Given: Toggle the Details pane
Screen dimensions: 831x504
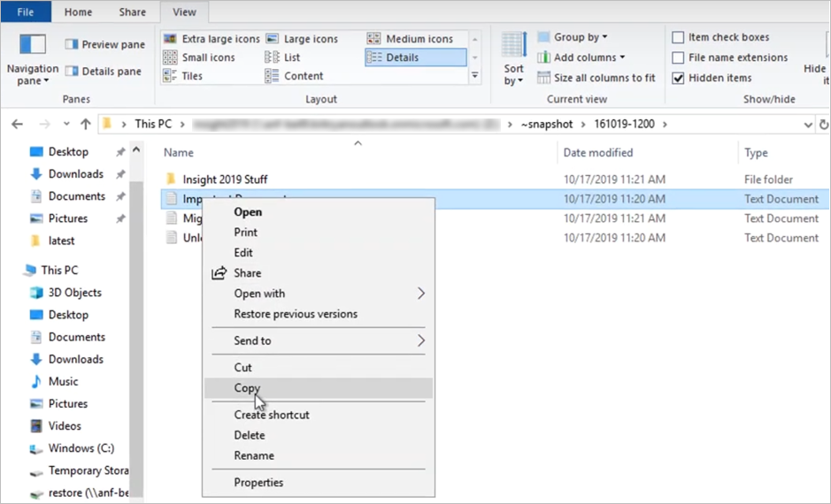Looking at the screenshot, I should coord(103,71).
